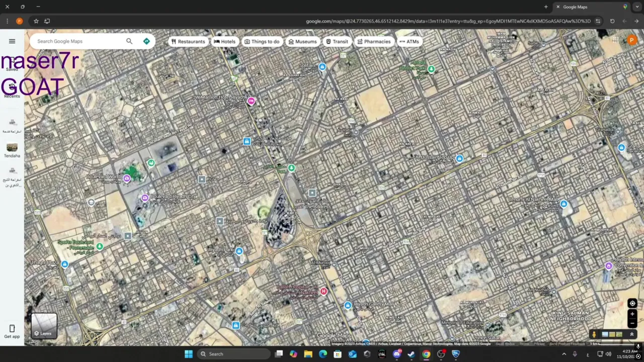Open the taskbar volume control
Image resolution: width=644 pixels, height=362 pixels.
(608, 354)
